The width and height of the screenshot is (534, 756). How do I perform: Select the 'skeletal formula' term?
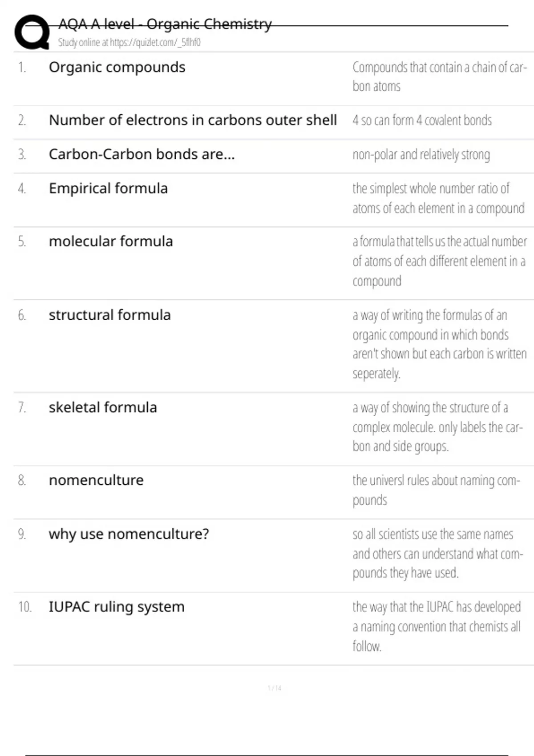(103, 408)
